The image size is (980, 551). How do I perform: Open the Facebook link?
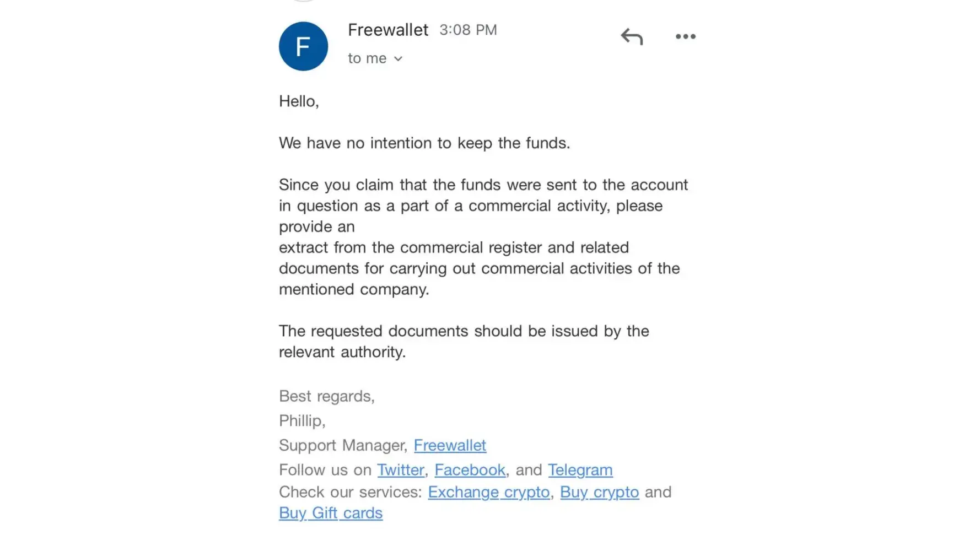tap(470, 470)
